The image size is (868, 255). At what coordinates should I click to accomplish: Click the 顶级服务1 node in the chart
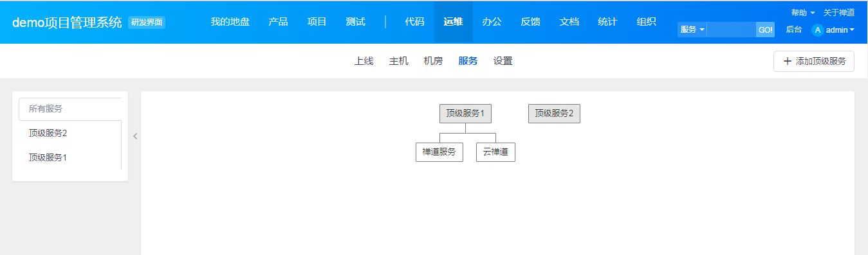465,113
